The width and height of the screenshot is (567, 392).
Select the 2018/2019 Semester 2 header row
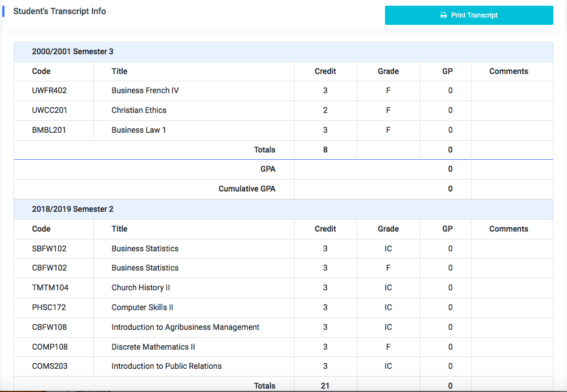[x=72, y=210]
